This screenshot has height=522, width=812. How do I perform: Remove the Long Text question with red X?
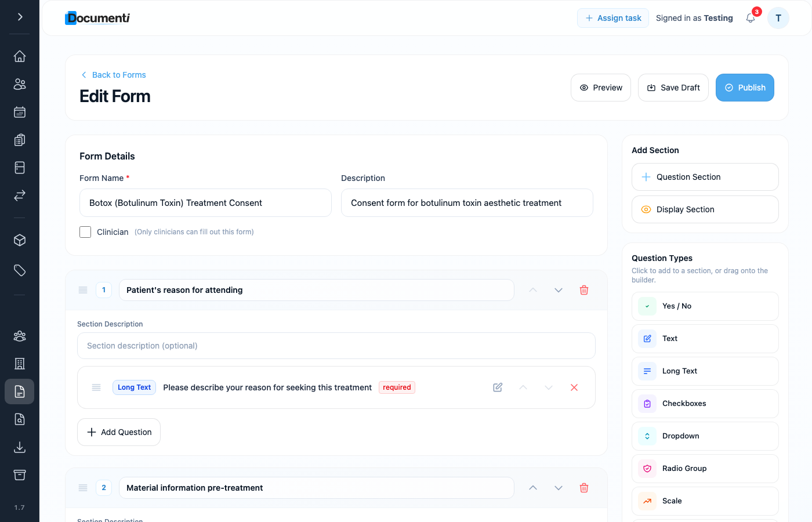(x=574, y=387)
